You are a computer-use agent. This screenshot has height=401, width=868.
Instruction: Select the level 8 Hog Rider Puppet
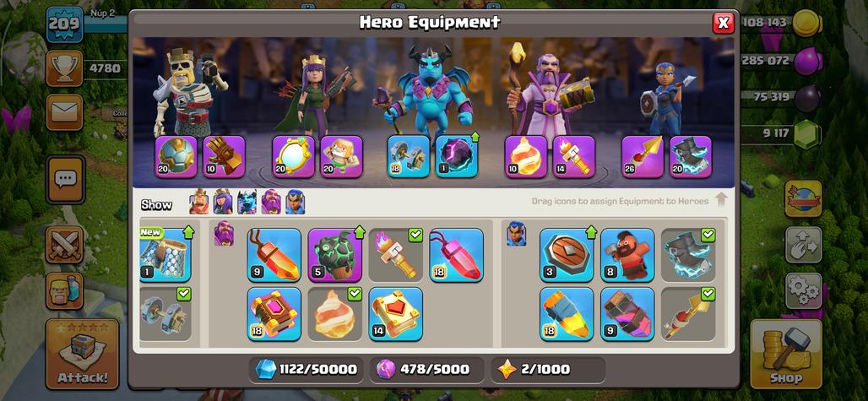pyautogui.click(x=627, y=255)
